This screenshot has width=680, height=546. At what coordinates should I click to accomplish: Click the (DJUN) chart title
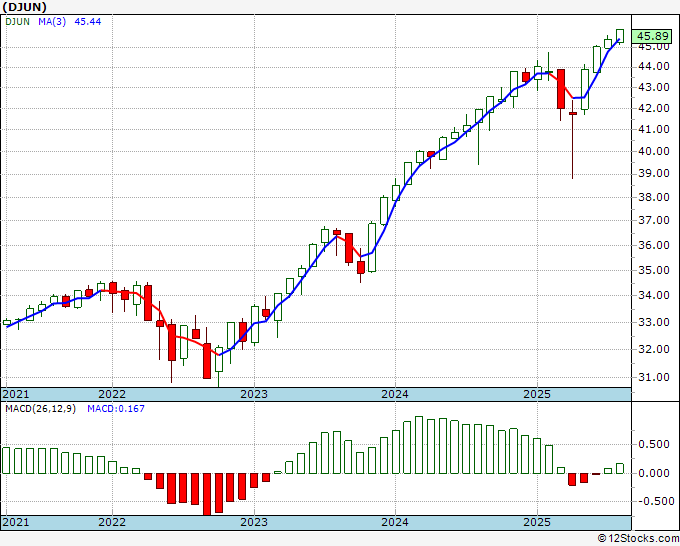24,7
